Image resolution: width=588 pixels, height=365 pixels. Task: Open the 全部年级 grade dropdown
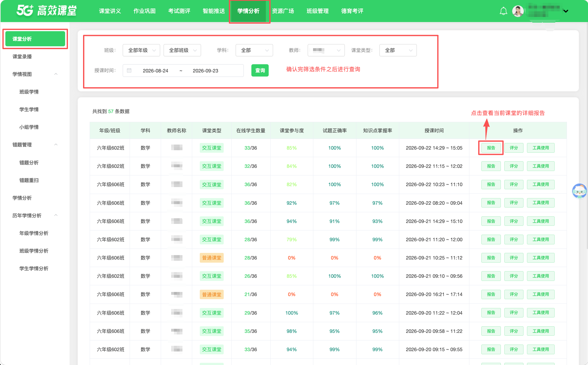coord(141,50)
